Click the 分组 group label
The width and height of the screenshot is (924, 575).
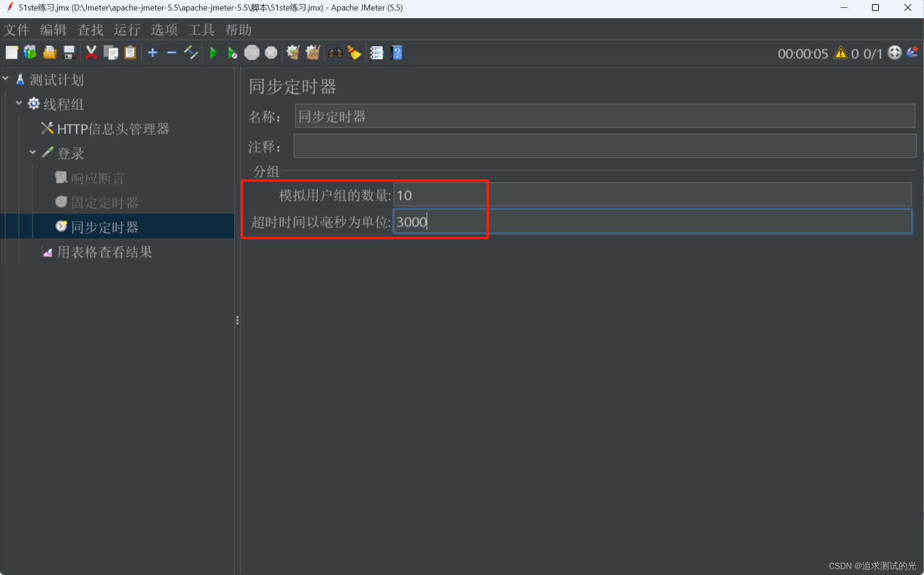[266, 171]
